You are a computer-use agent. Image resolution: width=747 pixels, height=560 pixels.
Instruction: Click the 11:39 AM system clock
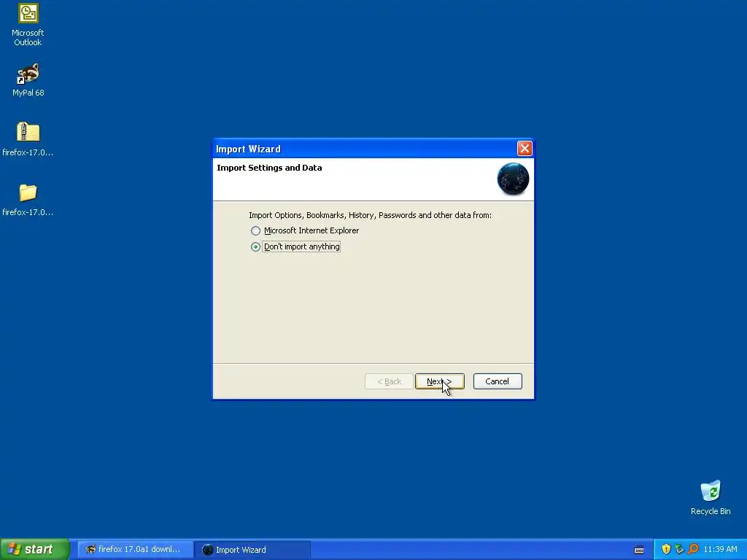[x=720, y=550]
